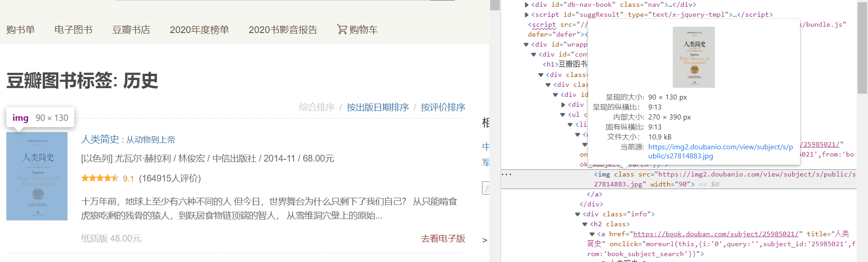Expand the script id="suggResult" node
This screenshot has height=262, width=868.
click(x=526, y=15)
